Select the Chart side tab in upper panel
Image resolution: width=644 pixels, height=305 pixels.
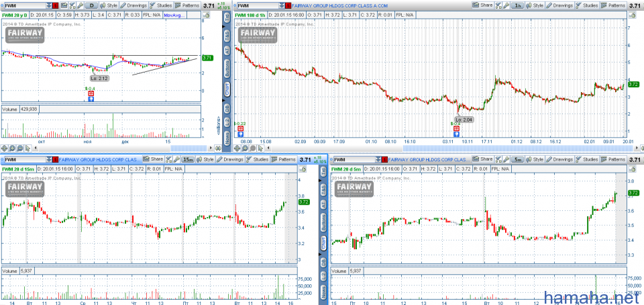(227, 89)
